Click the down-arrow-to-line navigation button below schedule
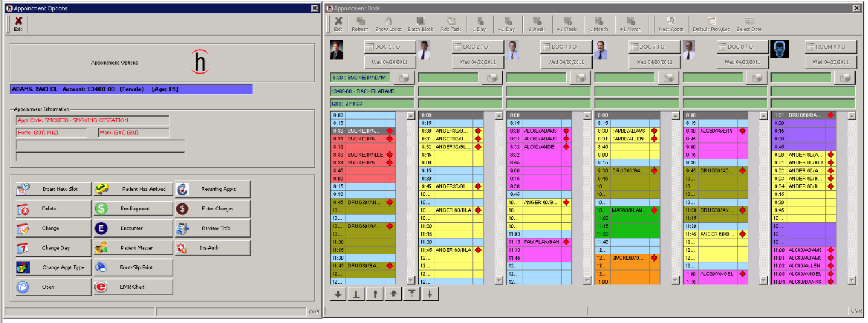 point(356,294)
